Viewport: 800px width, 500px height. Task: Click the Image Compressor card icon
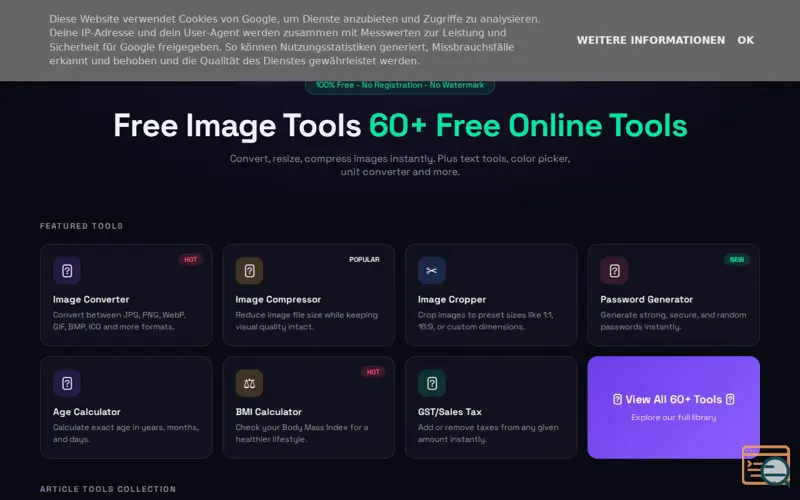pyautogui.click(x=249, y=271)
